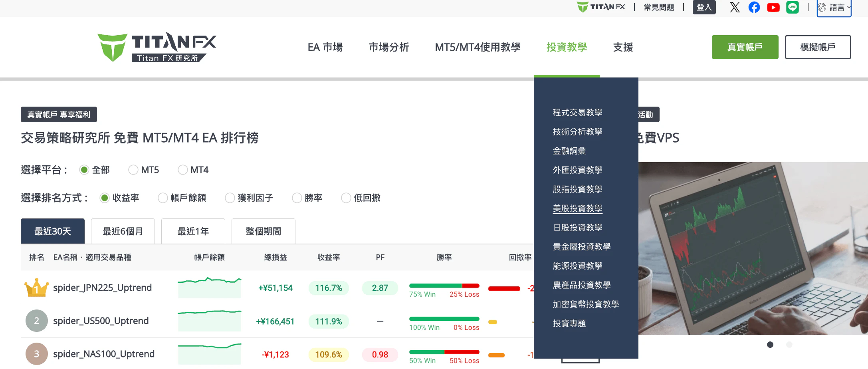Choose 勝率 as ranking method
Image resolution: width=868 pixels, height=369 pixels.
tap(297, 198)
